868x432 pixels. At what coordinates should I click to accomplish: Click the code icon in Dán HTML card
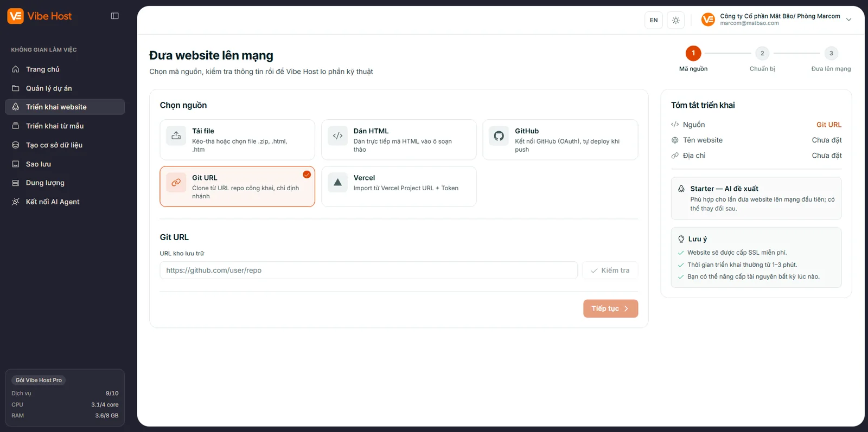click(337, 136)
